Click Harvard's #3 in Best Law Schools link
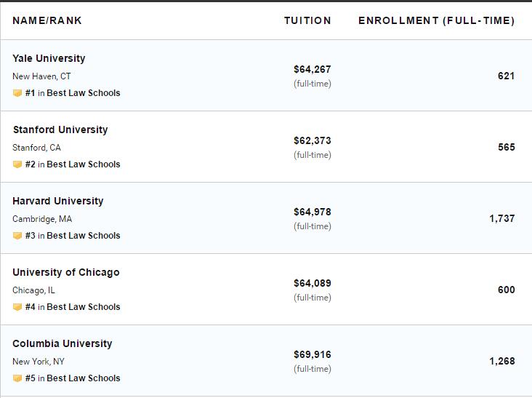 click(73, 236)
